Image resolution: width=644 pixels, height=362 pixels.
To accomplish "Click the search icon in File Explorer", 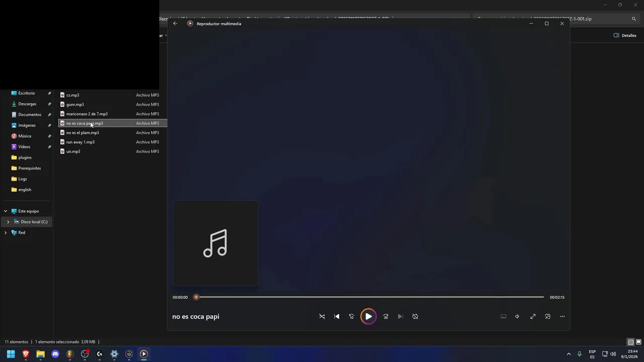I will pos(634,19).
